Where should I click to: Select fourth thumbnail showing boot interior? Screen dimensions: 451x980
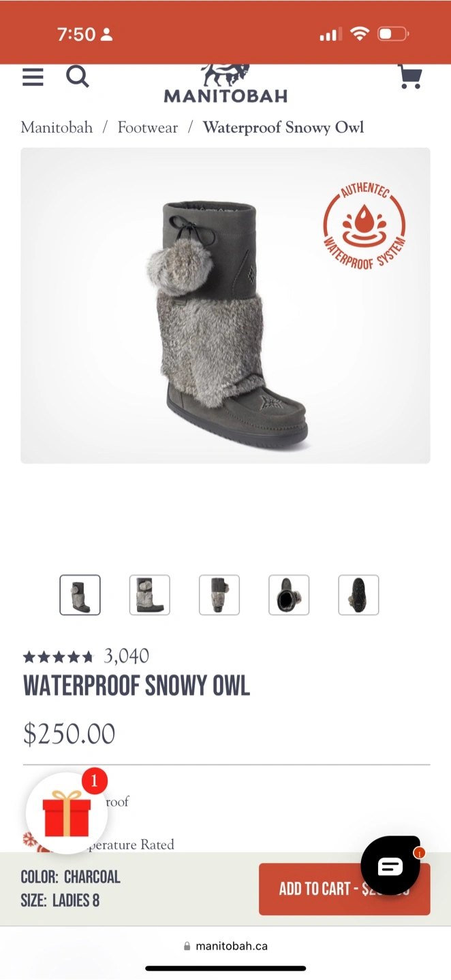(x=289, y=595)
